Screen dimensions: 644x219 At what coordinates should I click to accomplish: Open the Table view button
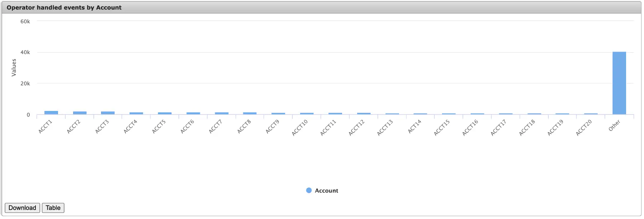tap(53, 208)
